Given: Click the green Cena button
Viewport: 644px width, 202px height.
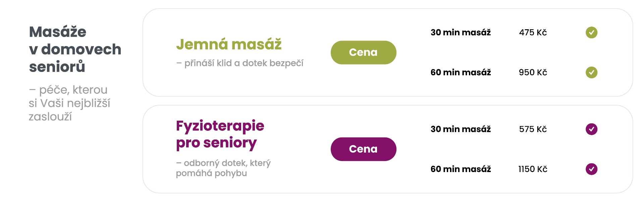Looking at the screenshot, I should [363, 52].
